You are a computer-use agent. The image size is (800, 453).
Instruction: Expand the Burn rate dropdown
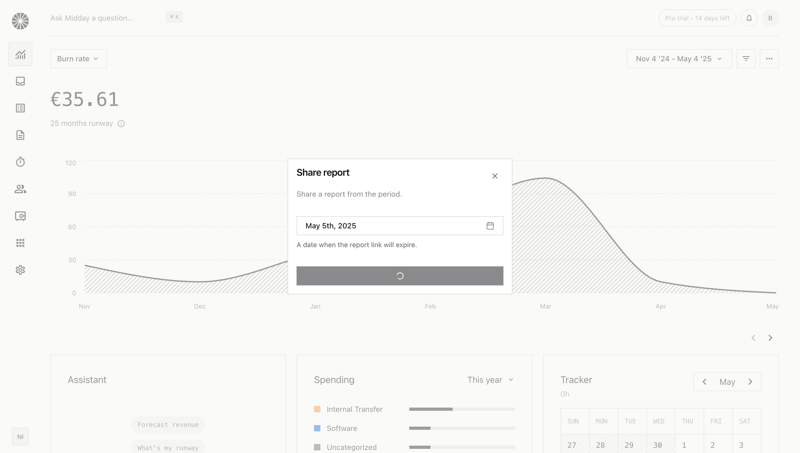pyautogui.click(x=78, y=59)
